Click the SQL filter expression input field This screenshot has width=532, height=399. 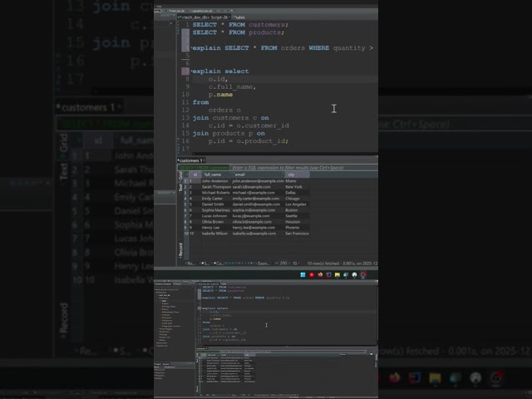tap(303, 168)
